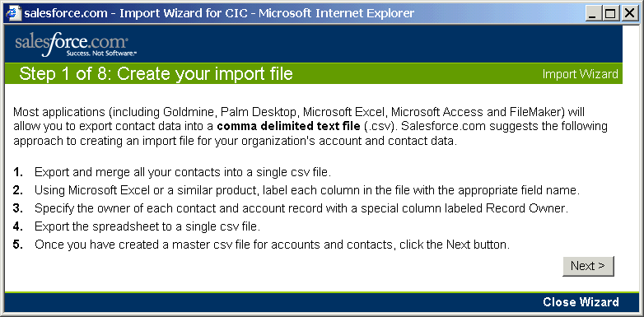The image size is (644, 317).
Task: Click the 'Using Microsoft Excel' instruction line
Action: tap(307, 190)
